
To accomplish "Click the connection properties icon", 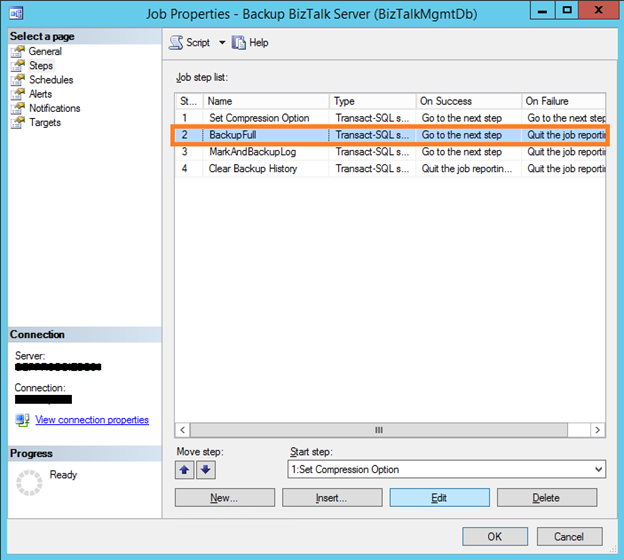I will [22, 420].
